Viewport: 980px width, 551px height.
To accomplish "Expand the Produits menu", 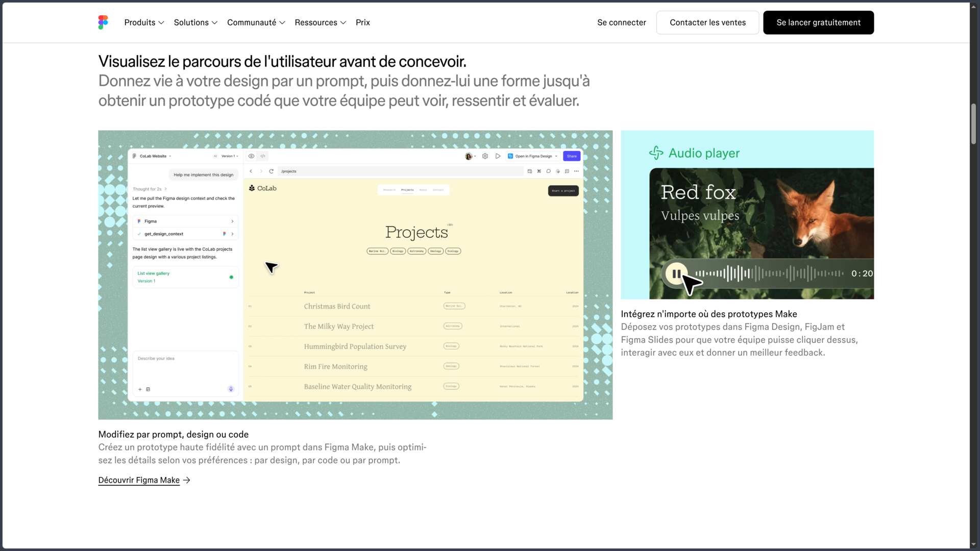I will [144, 22].
